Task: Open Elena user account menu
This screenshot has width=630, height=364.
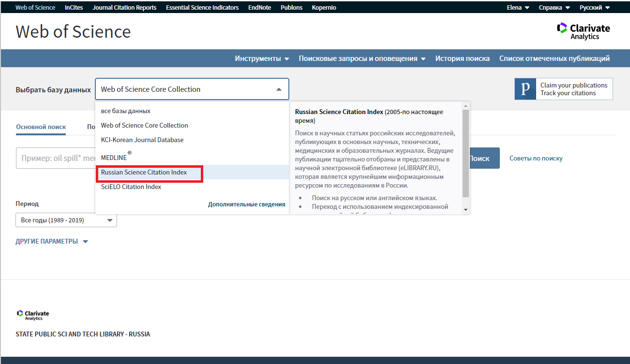Action: click(x=518, y=8)
